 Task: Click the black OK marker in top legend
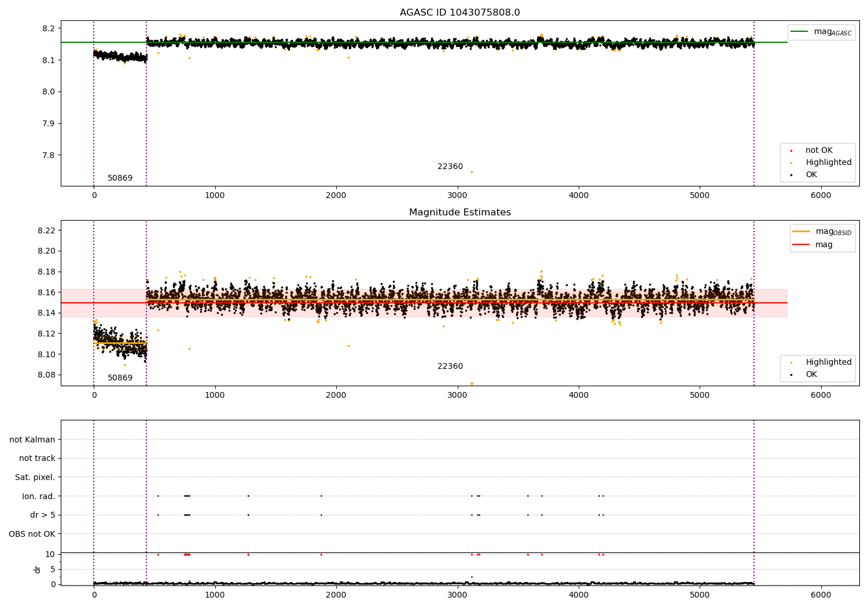tap(791, 175)
